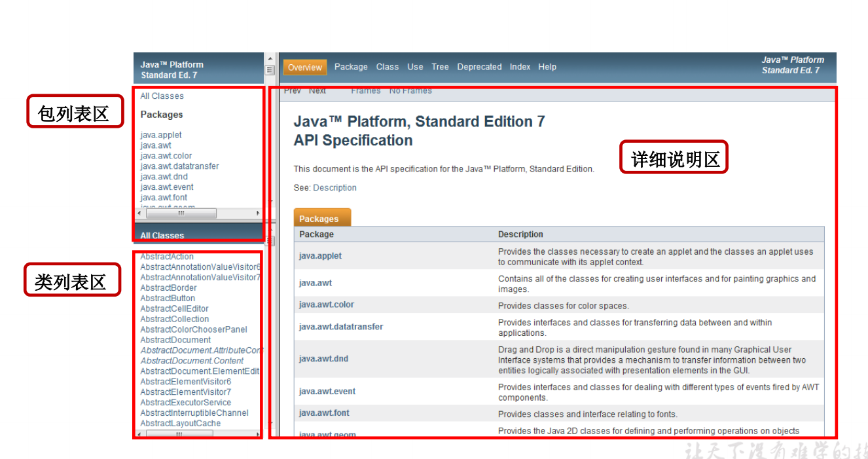Screen dimensions: 868x459
Task: Click the package list horizontal scrollbar thumb
Action: coord(181,213)
